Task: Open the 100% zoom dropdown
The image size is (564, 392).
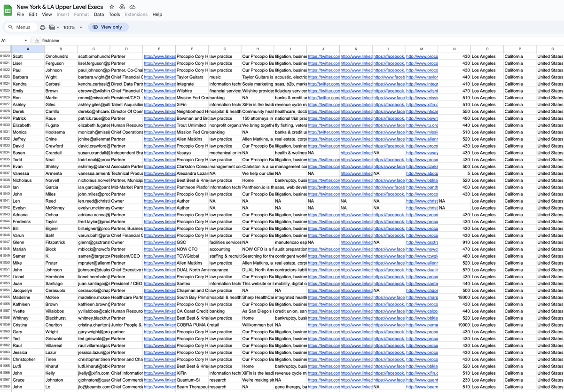Action: click(72, 27)
